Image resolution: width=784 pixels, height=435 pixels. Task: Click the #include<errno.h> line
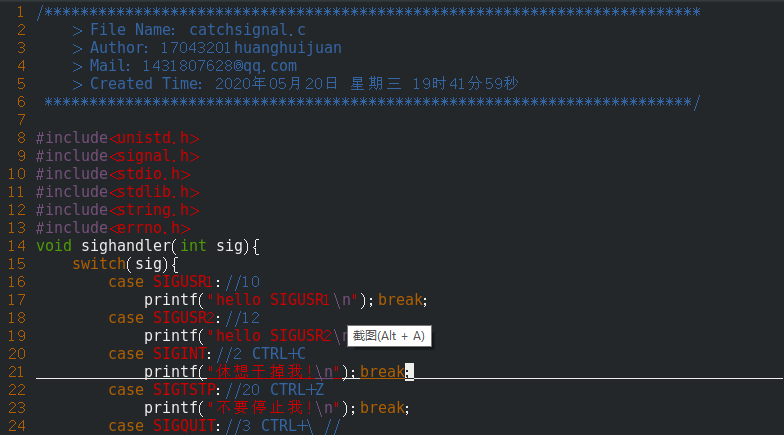click(x=113, y=228)
